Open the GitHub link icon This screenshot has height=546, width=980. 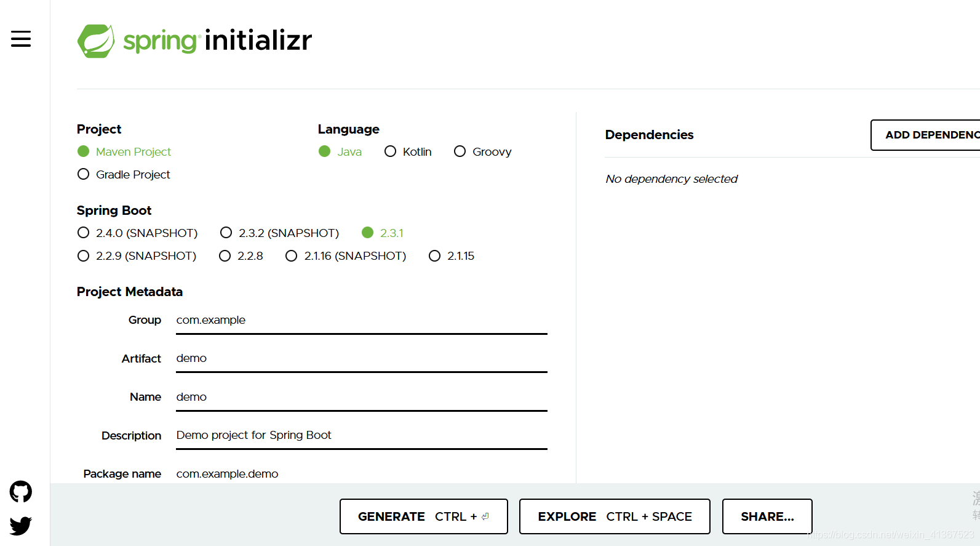(21, 492)
